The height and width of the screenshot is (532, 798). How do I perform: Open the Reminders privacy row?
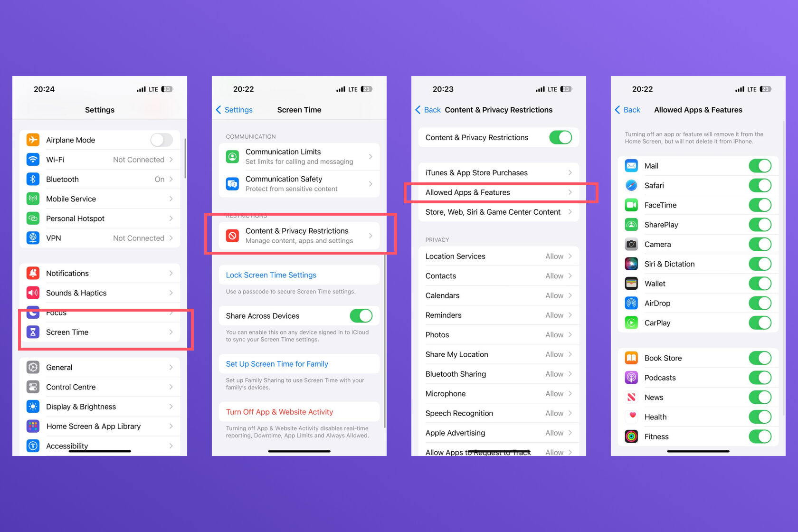tap(499, 315)
